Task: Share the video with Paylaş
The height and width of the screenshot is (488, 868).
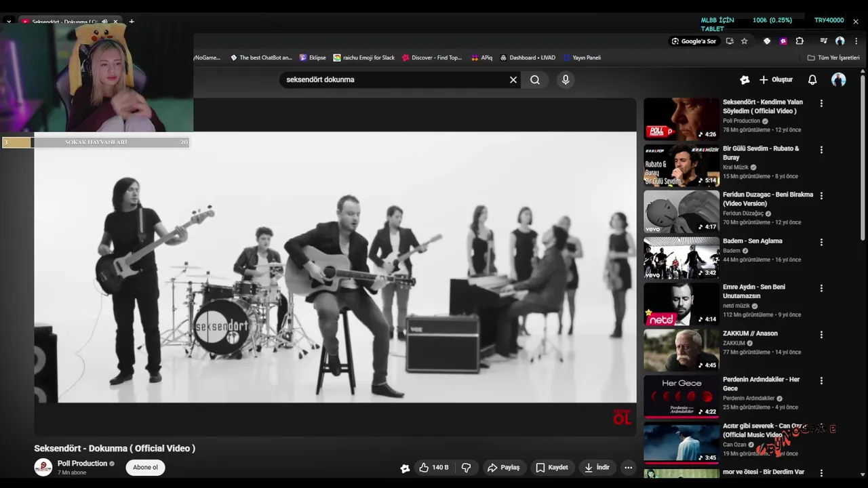Action: click(x=504, y=468)
